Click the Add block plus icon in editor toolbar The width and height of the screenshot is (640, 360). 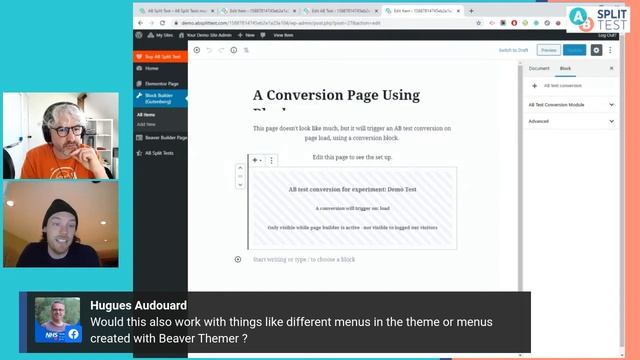click(x=197, y=50)
